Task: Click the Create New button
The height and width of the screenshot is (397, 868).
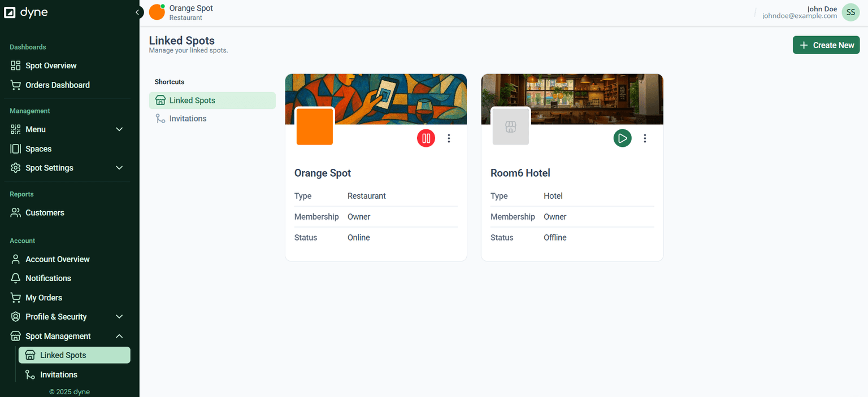Action: point(826,45)
